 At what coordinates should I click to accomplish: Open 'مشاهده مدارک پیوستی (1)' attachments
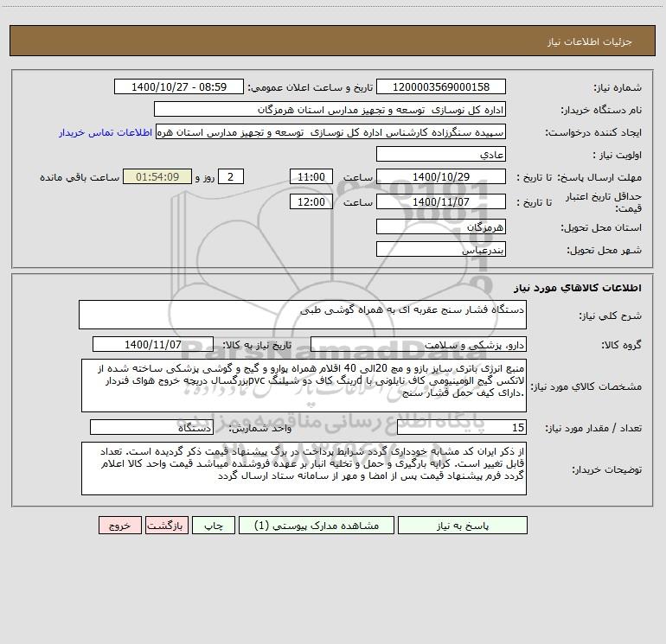tap(317, 525)
